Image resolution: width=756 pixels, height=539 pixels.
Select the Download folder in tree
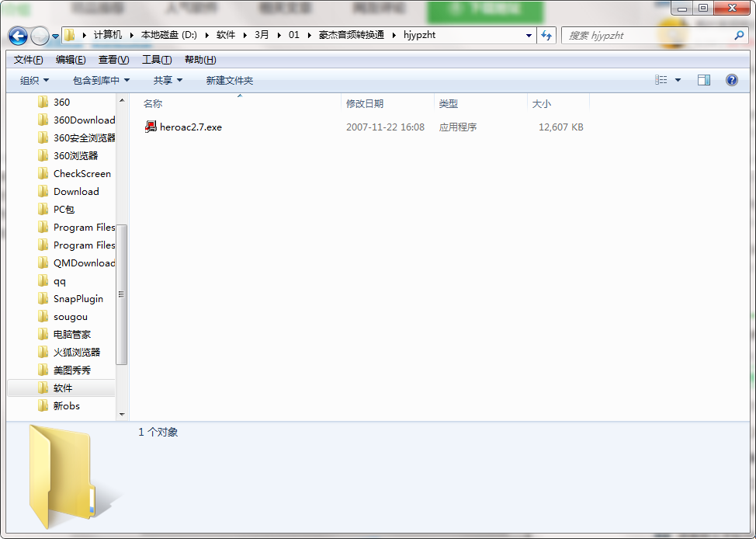[76, 191]
